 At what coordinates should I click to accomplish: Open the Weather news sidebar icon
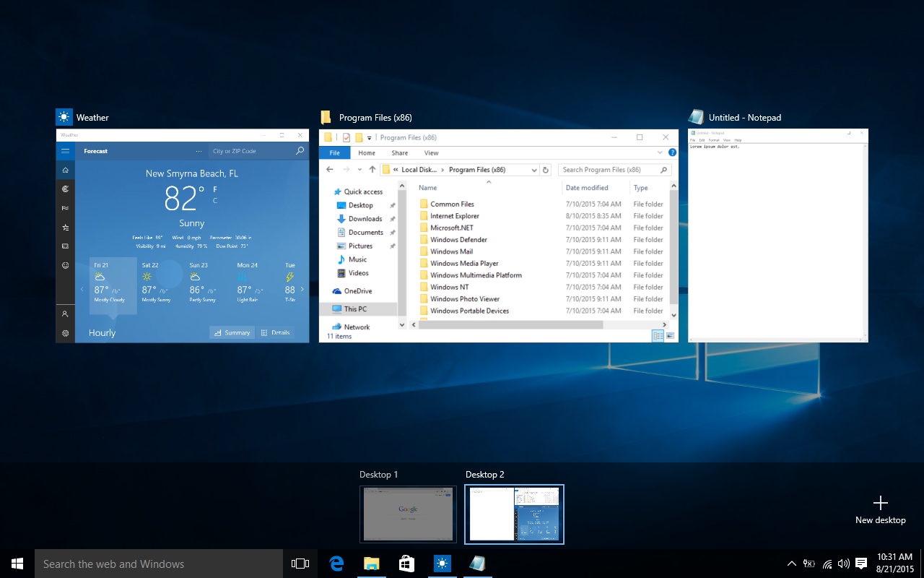pyautogui.click(x=65, y=246)
